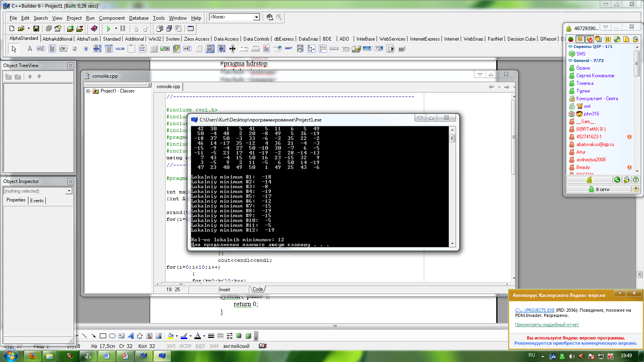The width and height of the screenshot is (644, 362).
Task: Click the New Form icon
Action: click(191, 29)
